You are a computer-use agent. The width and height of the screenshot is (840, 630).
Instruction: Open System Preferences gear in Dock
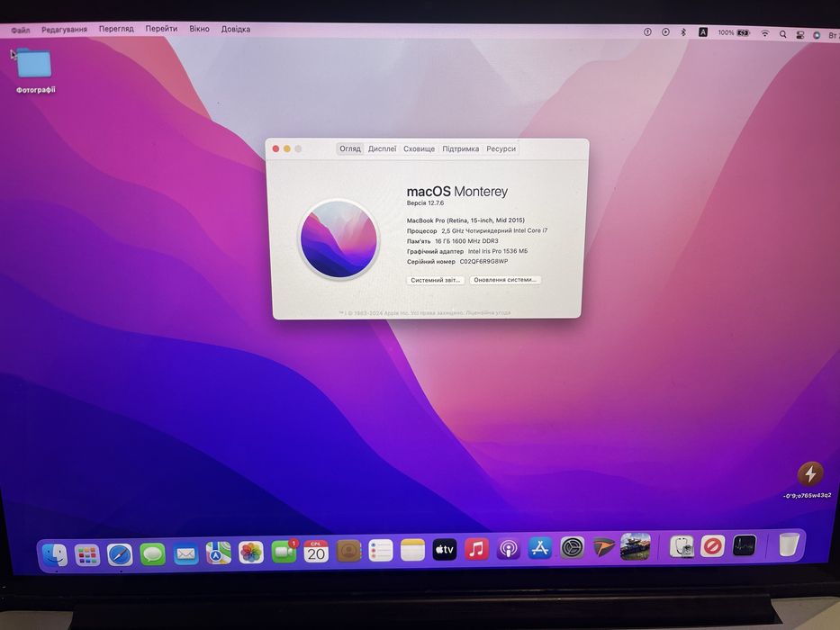pyautogui.click(x=572, y=547)
